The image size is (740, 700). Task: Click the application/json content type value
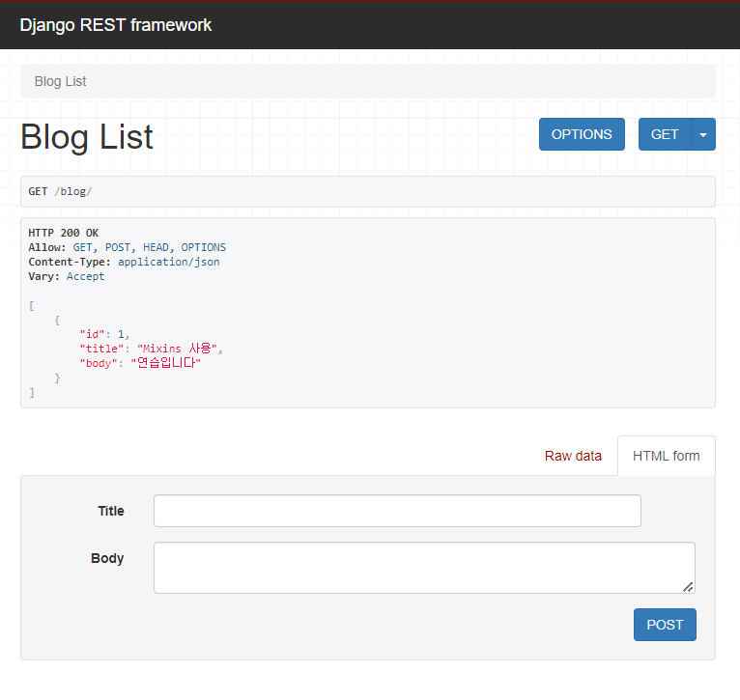(x=168, y=262)
